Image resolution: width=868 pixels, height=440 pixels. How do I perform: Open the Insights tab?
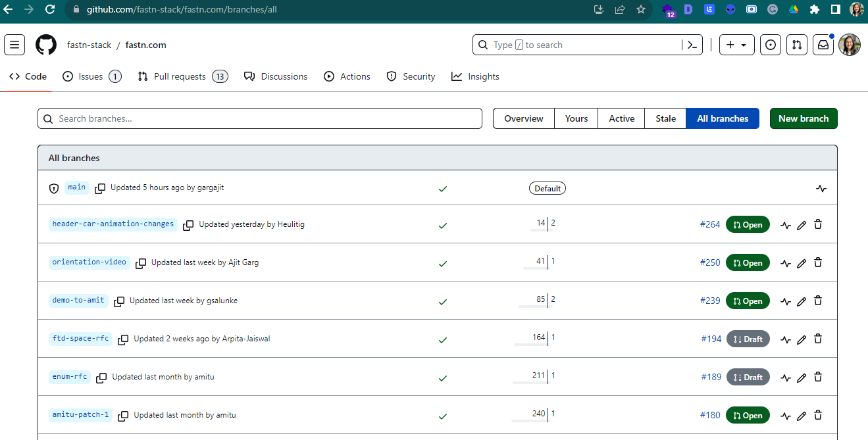tap(475, 76)
